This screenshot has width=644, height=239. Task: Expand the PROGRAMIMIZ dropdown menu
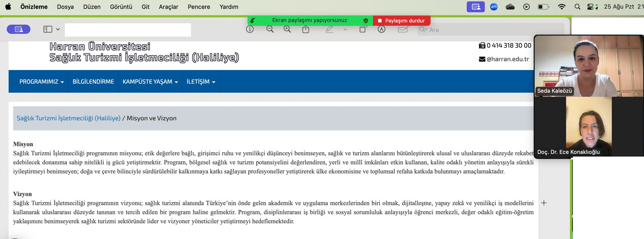click(x=42, y=82)
